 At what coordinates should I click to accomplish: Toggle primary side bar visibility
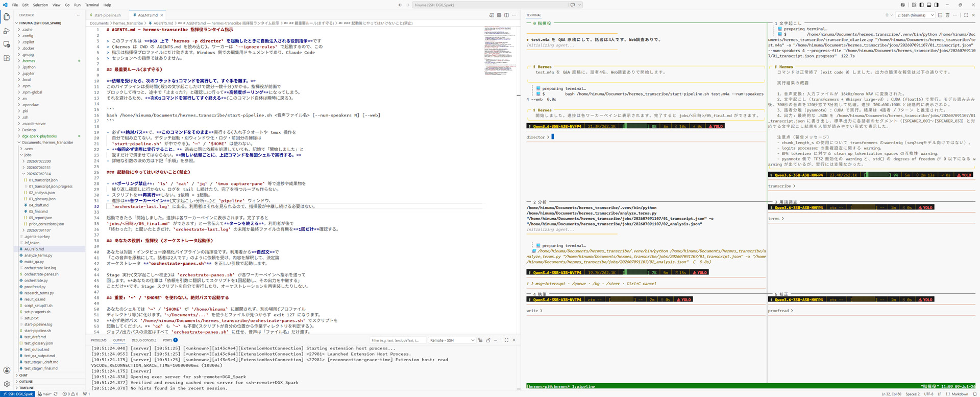pos(921,5)
